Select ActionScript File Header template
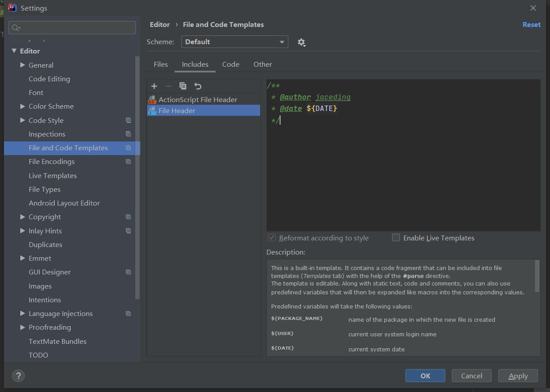 [203, 100]
